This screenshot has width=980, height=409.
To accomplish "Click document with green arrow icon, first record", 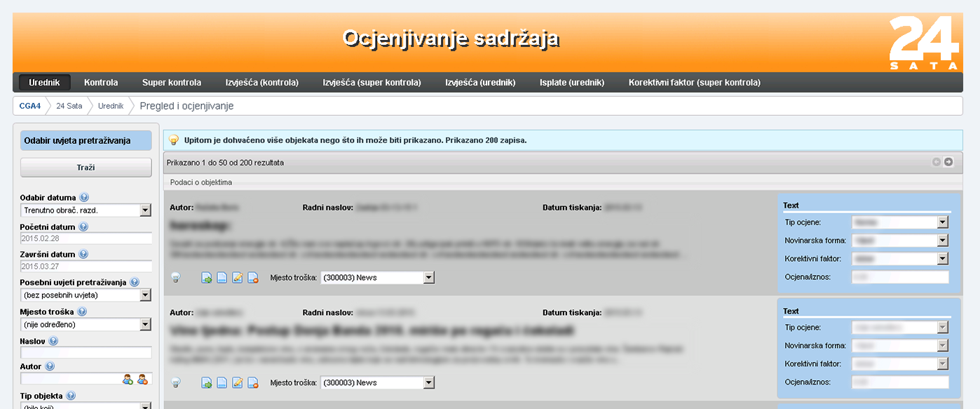I will coord(207,278).
